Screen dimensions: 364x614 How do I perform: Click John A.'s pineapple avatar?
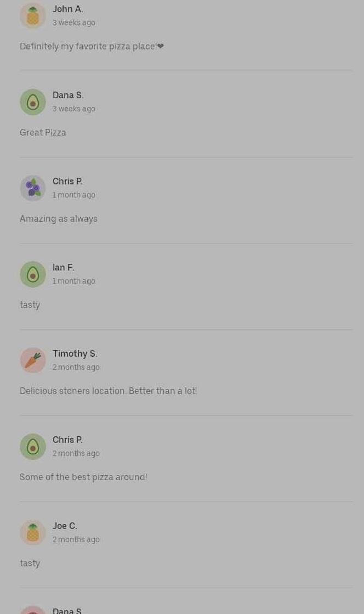click(x=33, y=16)
